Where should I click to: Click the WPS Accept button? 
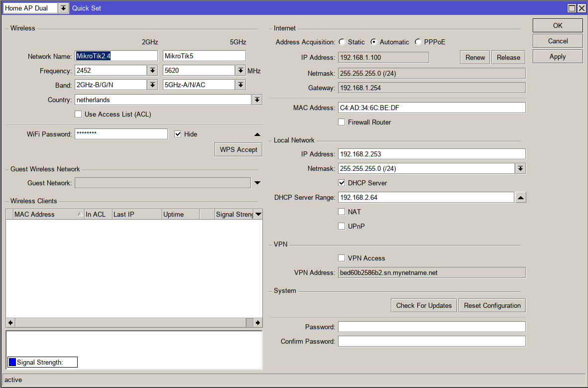tap(238, 149)
